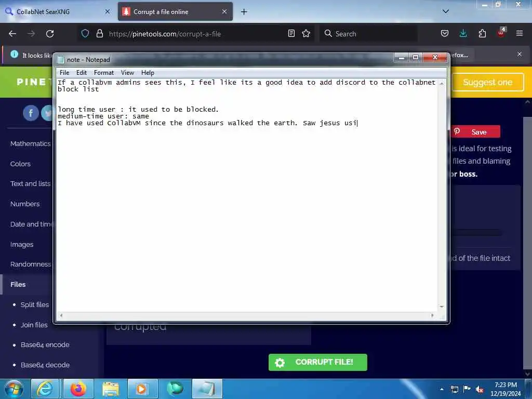Screen dimensions: 532x399
Task: Open the Base64 decode tool
Action: point(45,365)
